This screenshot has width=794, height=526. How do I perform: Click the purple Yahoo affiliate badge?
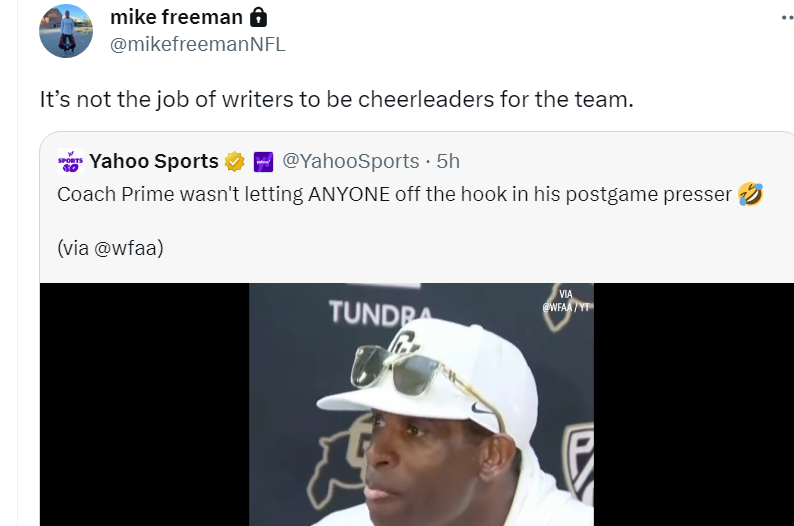(x=263, y=161)
